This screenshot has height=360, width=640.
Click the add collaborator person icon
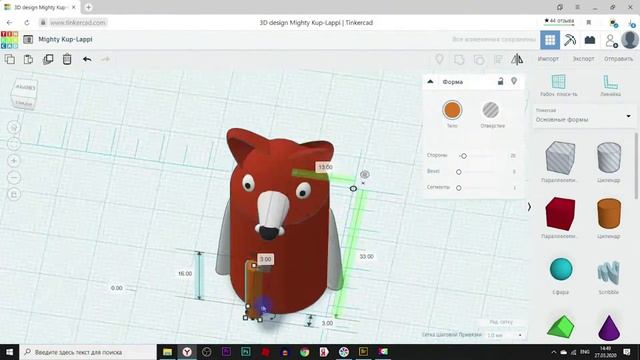pyautogui.click(x=611, y=40)
